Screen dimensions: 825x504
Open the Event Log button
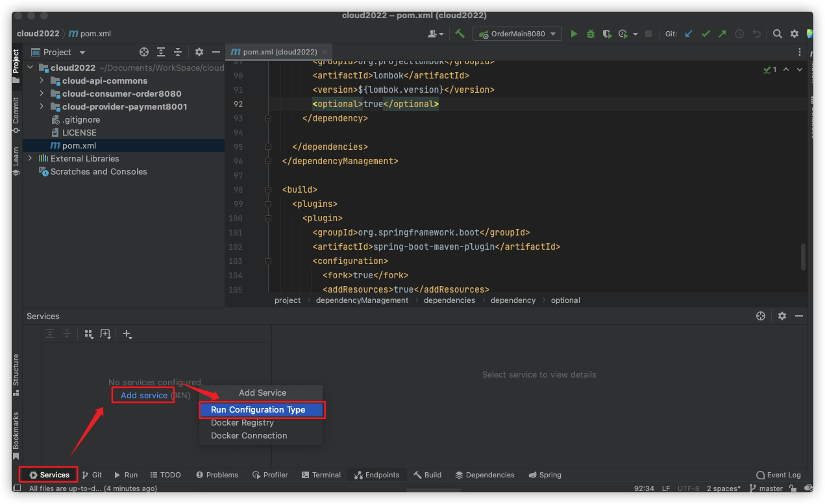pos(779,475)
